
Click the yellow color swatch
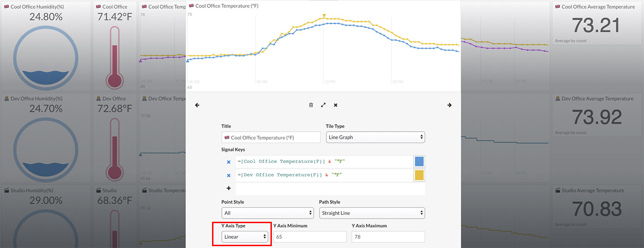point(419,175)
